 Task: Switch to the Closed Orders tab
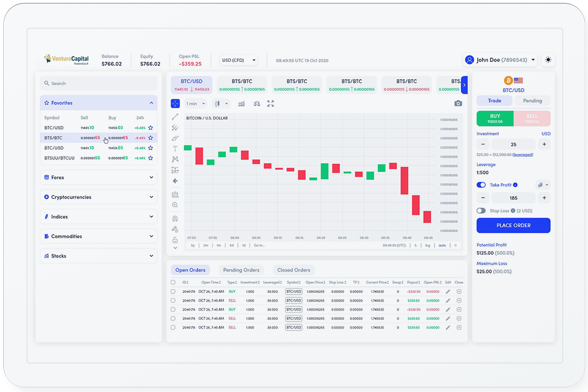[293, 270]
